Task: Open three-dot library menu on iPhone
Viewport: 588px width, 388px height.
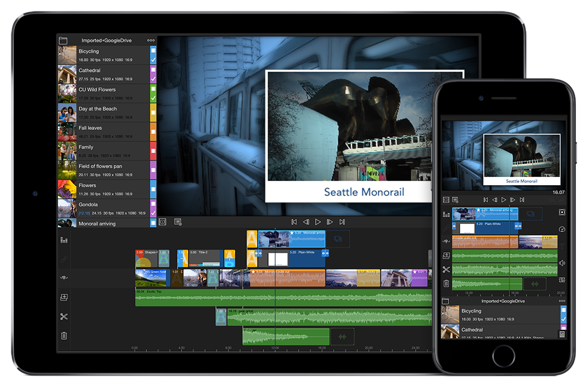Action: click(561, 301)
